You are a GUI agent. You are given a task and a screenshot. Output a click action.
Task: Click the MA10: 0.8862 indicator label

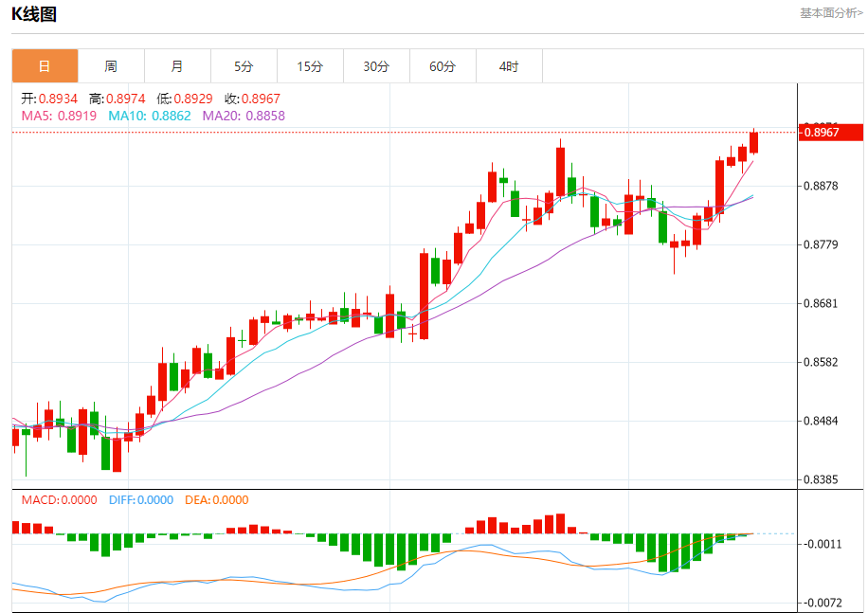coord(150,116)
